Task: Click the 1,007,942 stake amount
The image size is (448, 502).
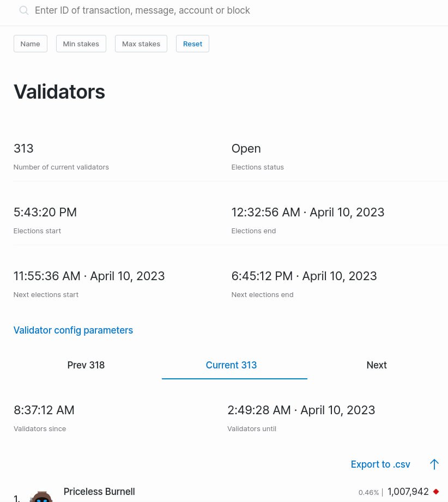Action: [408, 492]
